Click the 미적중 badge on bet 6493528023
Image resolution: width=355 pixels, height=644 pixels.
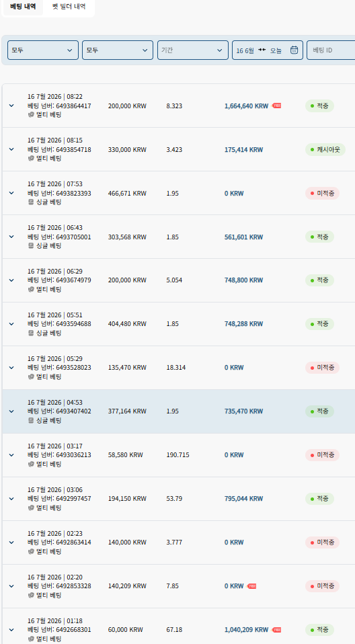322,368
